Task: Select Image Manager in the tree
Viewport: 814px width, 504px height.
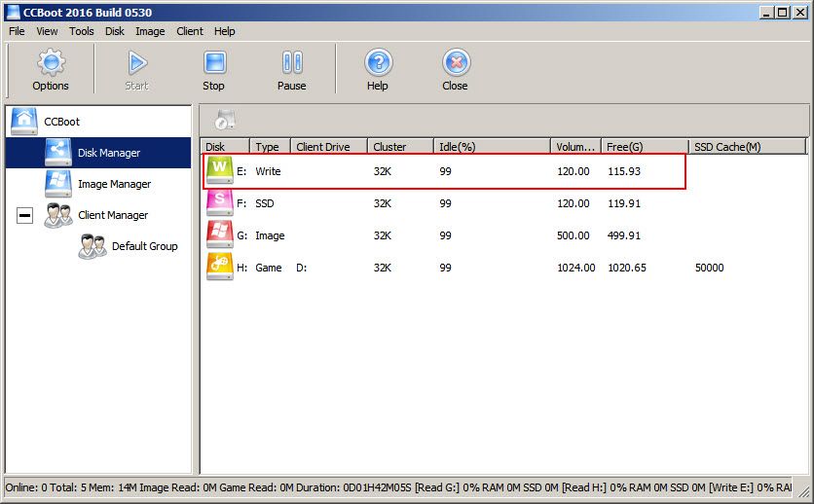Action: click(x=114, y=184)
